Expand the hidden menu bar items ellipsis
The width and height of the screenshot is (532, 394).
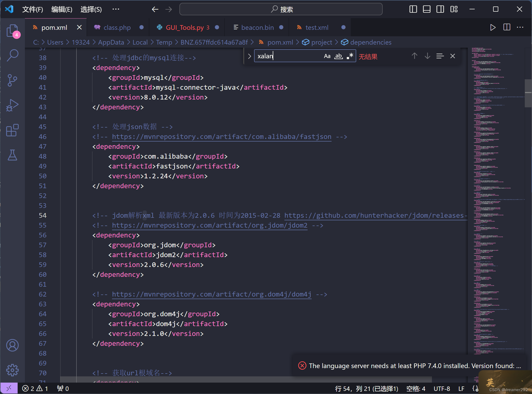tap(116, 9)
